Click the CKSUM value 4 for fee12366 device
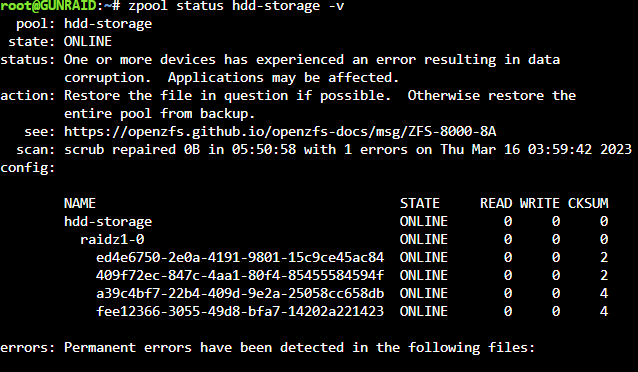 [x=604, y=311]
